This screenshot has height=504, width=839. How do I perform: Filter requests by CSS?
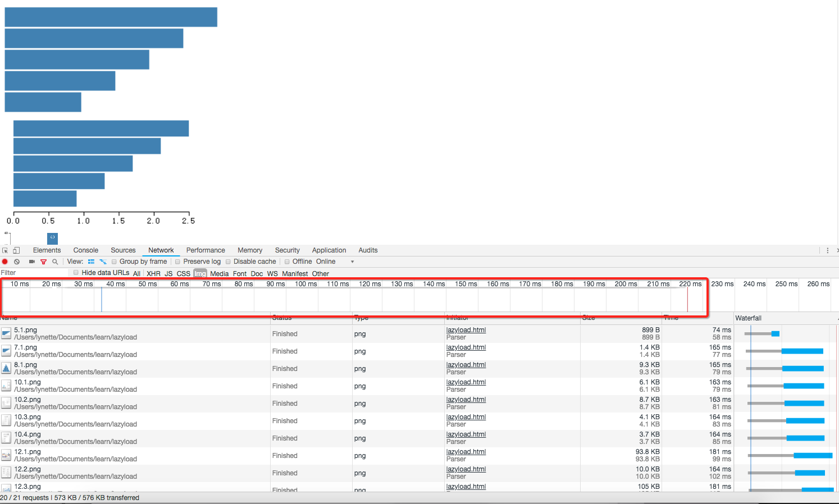[x=184, y=274]
